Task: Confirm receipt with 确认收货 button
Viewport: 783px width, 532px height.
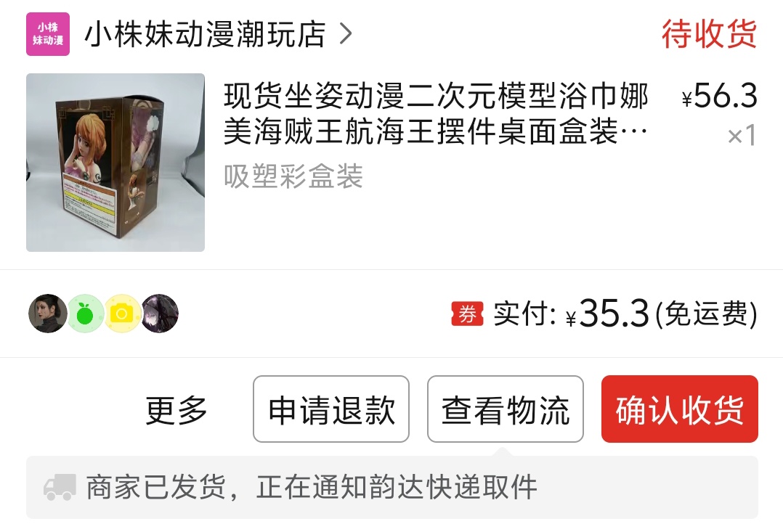Action: pos(680,409)
